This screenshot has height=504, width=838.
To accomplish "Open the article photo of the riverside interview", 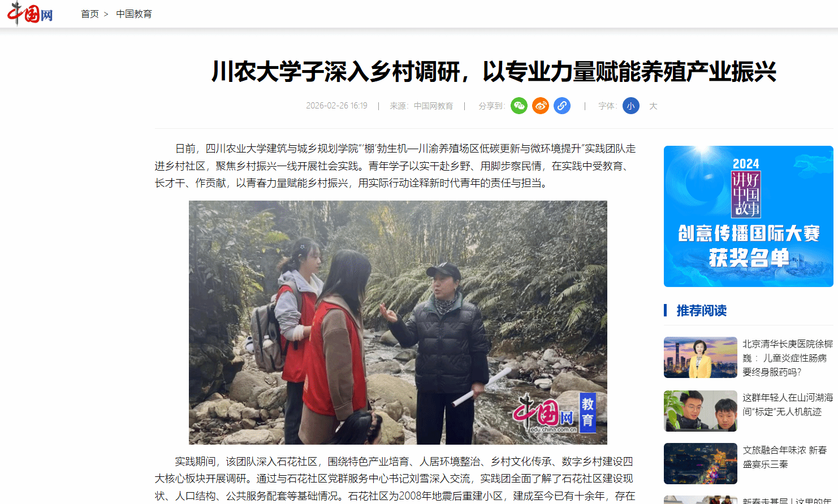I will pos(398,323).
